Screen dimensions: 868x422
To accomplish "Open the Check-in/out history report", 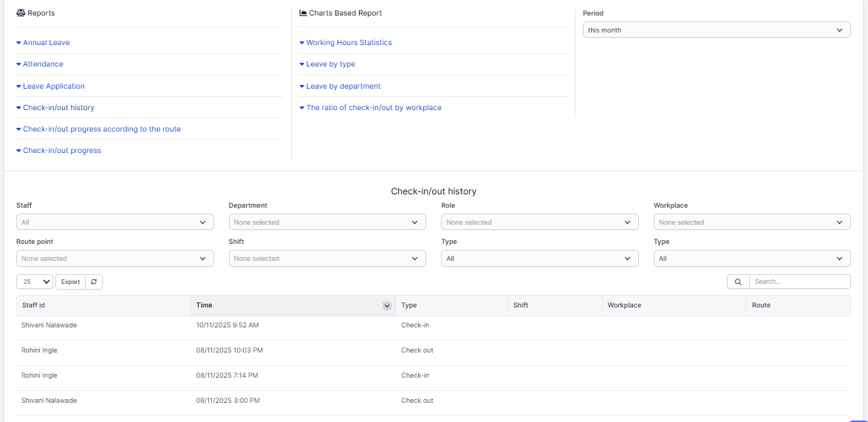I will [x=58, y=108].
